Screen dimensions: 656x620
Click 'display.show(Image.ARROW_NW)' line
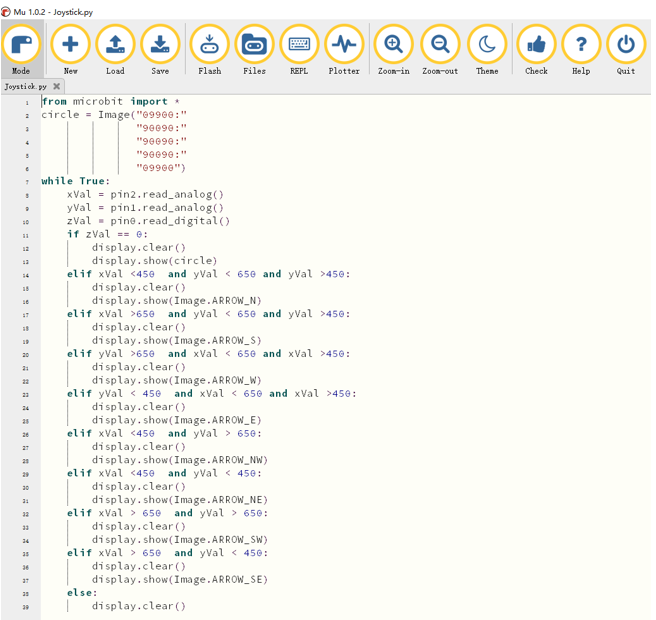point(180,460)
